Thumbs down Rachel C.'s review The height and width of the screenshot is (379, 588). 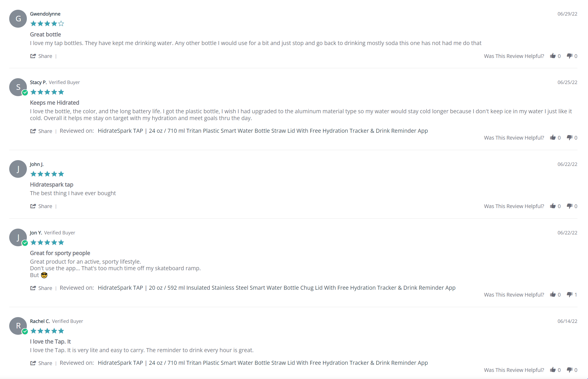(569, 370)
